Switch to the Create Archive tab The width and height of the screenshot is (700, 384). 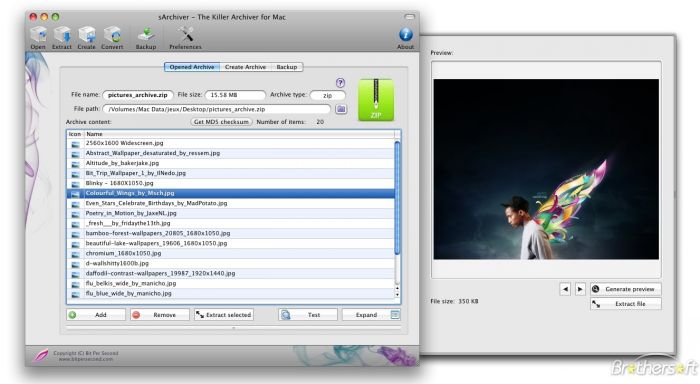pos(245,67)
